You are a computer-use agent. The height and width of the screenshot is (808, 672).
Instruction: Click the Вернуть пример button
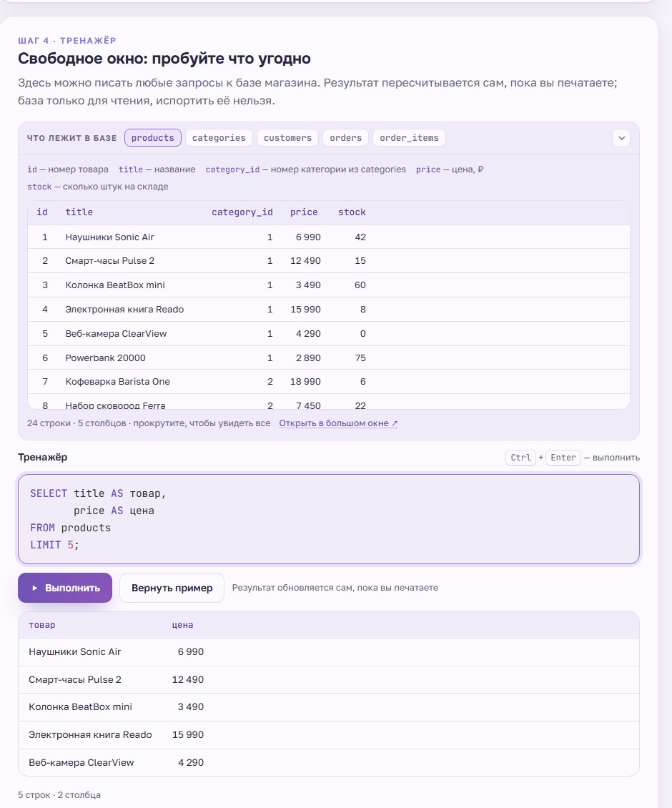click(x=172, y=588)
